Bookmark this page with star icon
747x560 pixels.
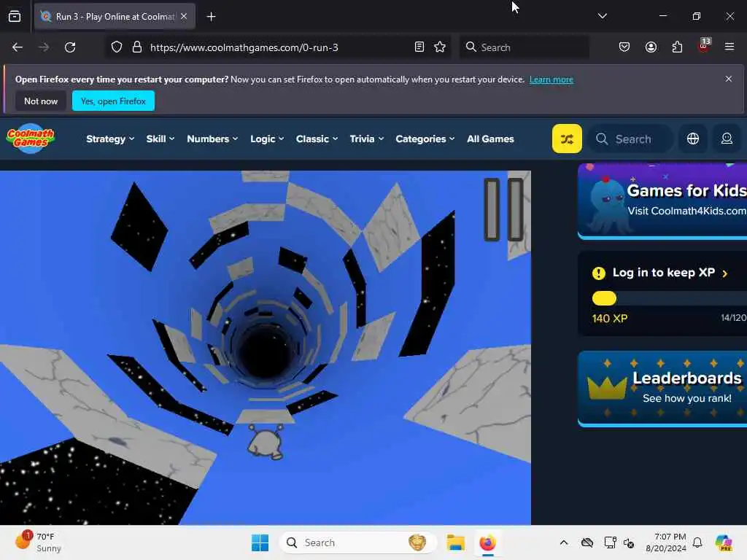440,47
